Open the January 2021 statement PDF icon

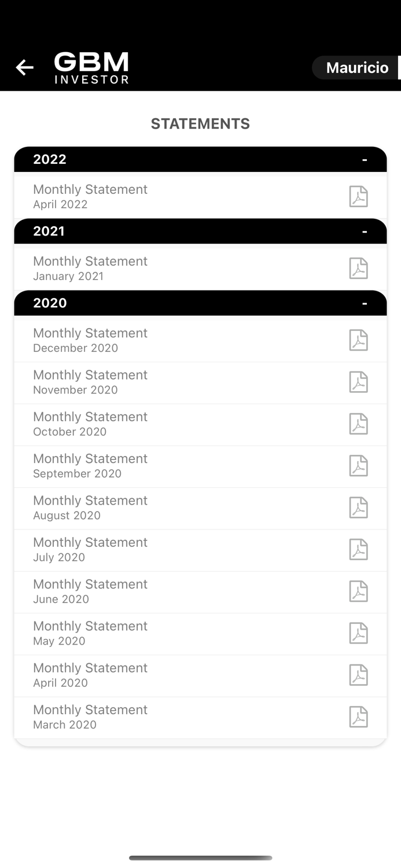(x=358, y=268)
